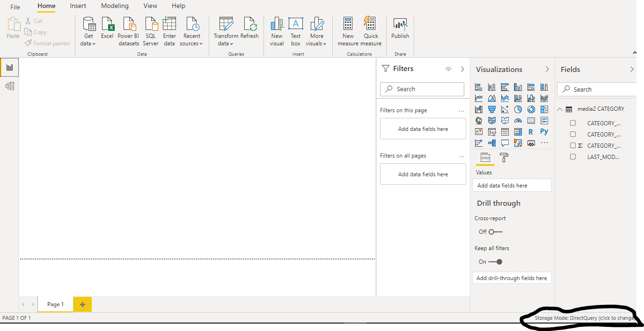Open the Format paint roller tab
This screenshot has height=331, width=644.
(x=504, y=158)
